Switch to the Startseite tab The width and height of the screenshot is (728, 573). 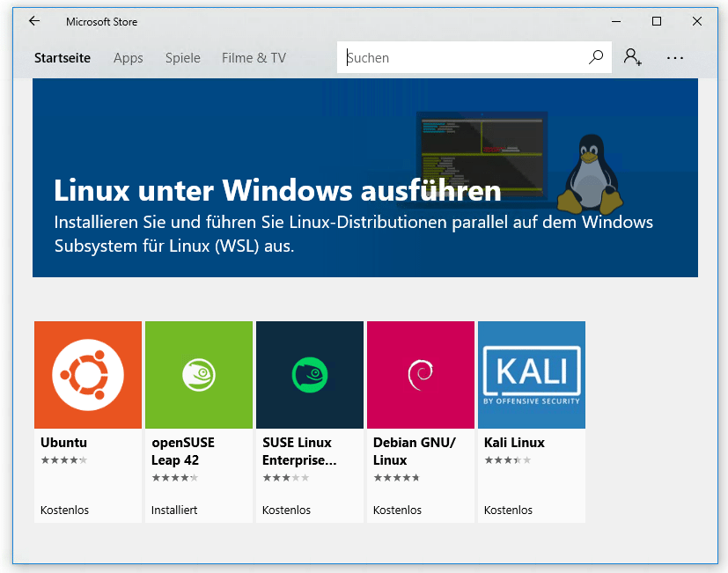coord(63,58)
